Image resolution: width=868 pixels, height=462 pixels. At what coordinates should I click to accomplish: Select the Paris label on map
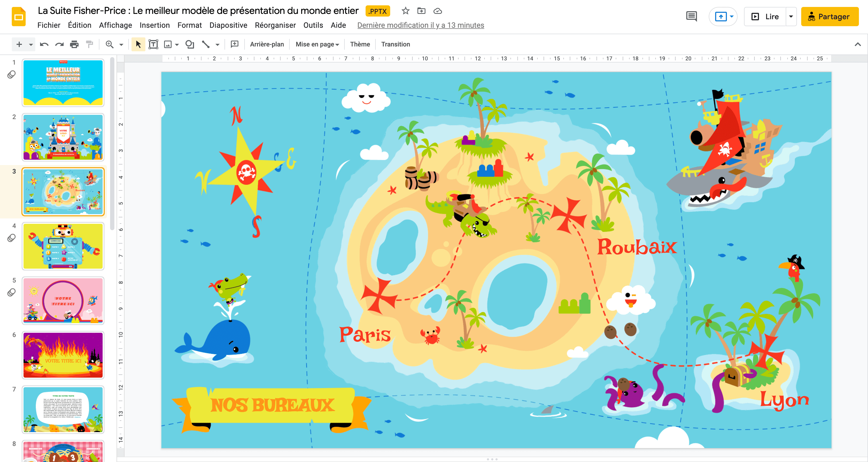(x=365, y=334)
